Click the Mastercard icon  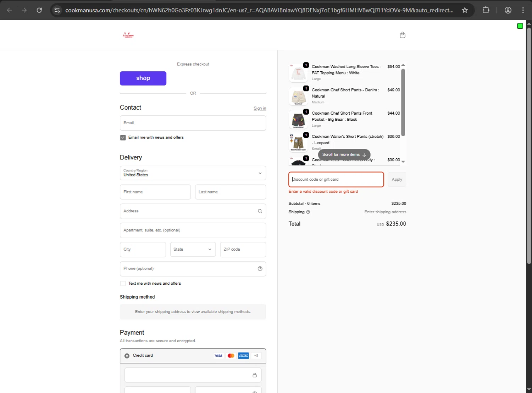pyautogui.click(x=231, y=355)
